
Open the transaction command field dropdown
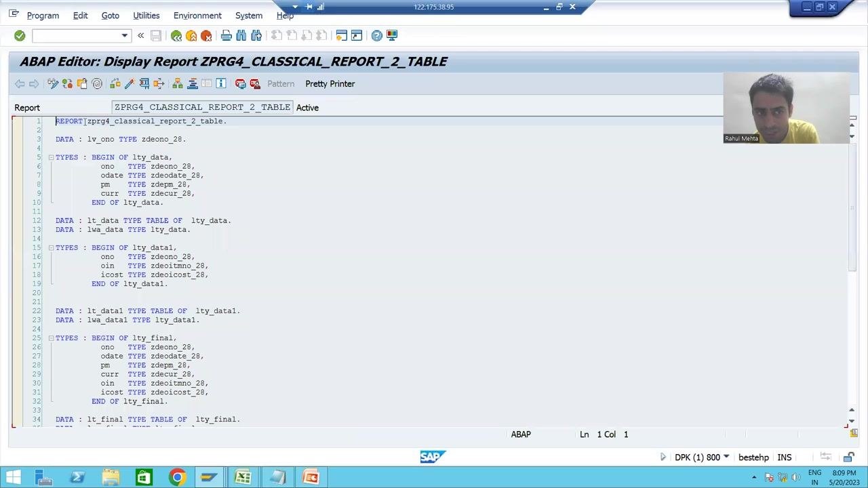(x=124, y=35)
